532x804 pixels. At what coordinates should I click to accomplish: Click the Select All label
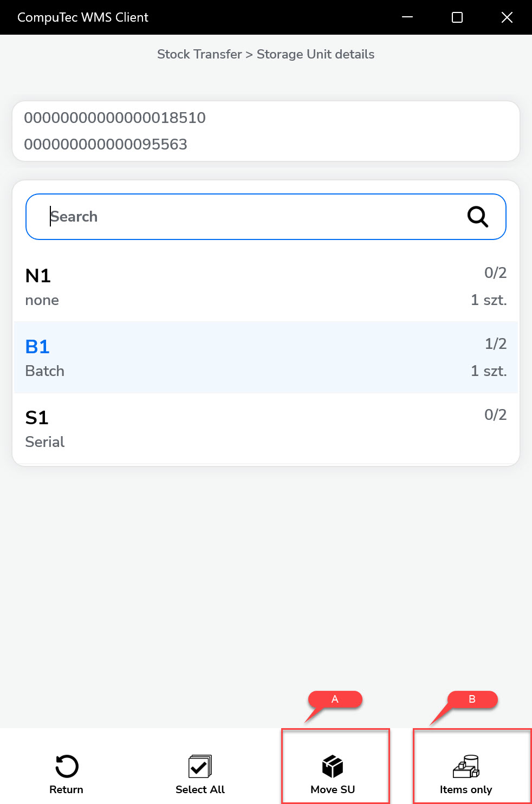point(200,789)
